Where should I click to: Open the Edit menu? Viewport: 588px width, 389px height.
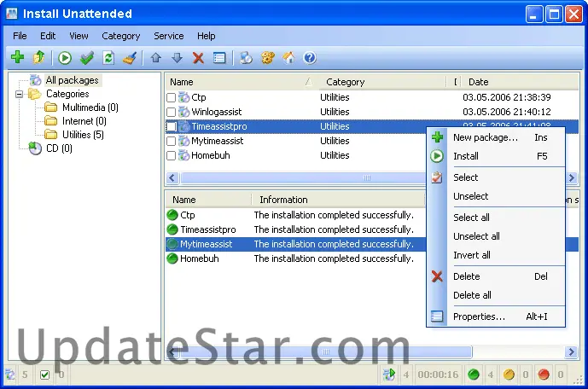tap(48, 36)
